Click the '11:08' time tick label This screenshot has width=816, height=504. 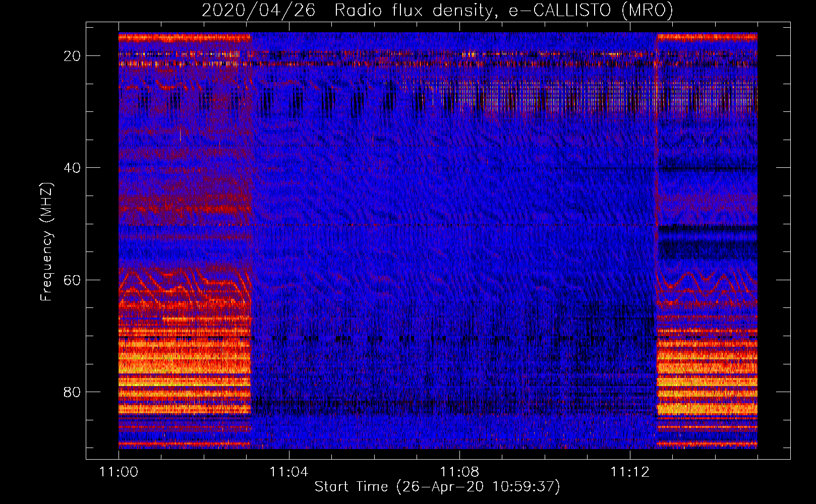tap(459, 472)
